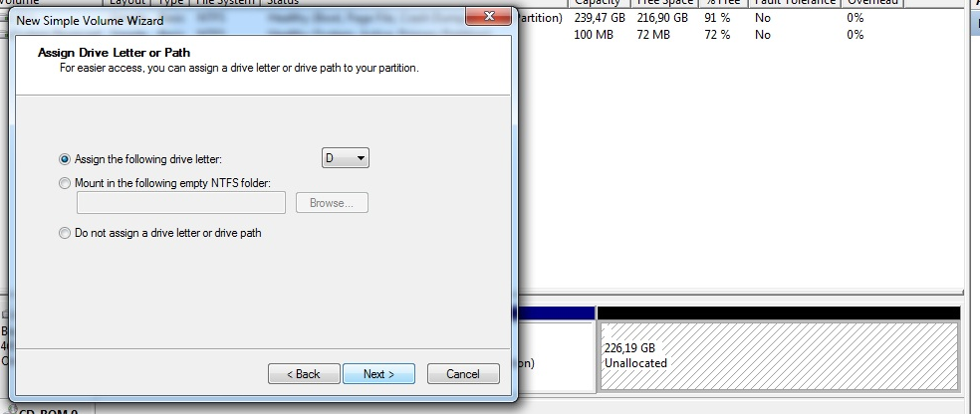980x414 pixels.
Task: Continue the wizard with Next button
Action: coord(378,374)
